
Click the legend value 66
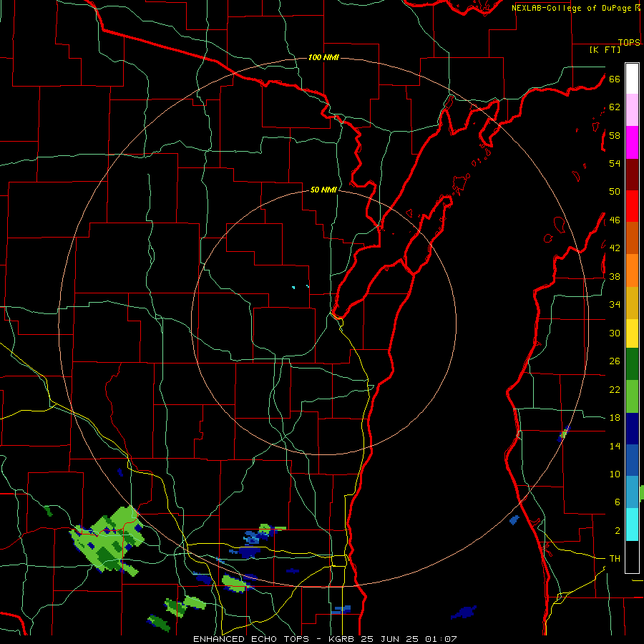point(615,79)
